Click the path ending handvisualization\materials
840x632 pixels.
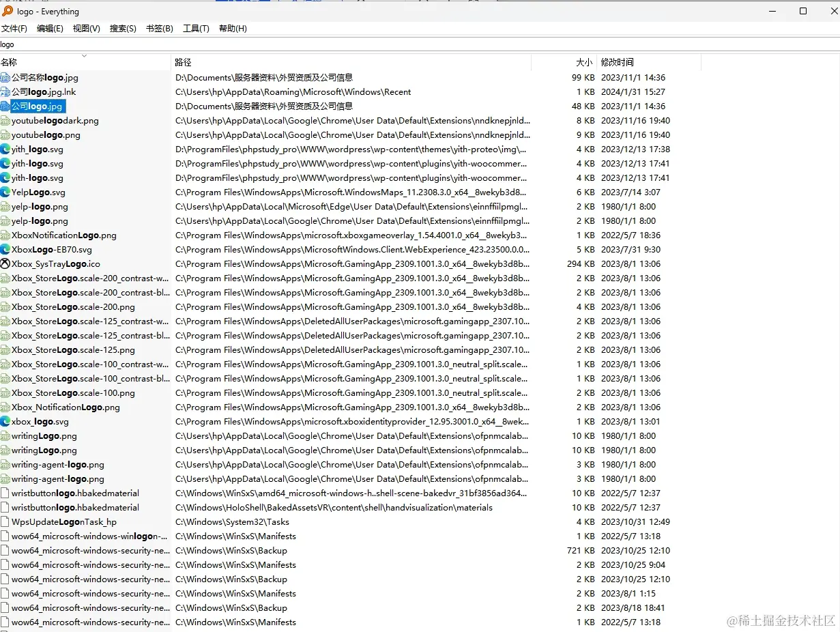[334, 508]
